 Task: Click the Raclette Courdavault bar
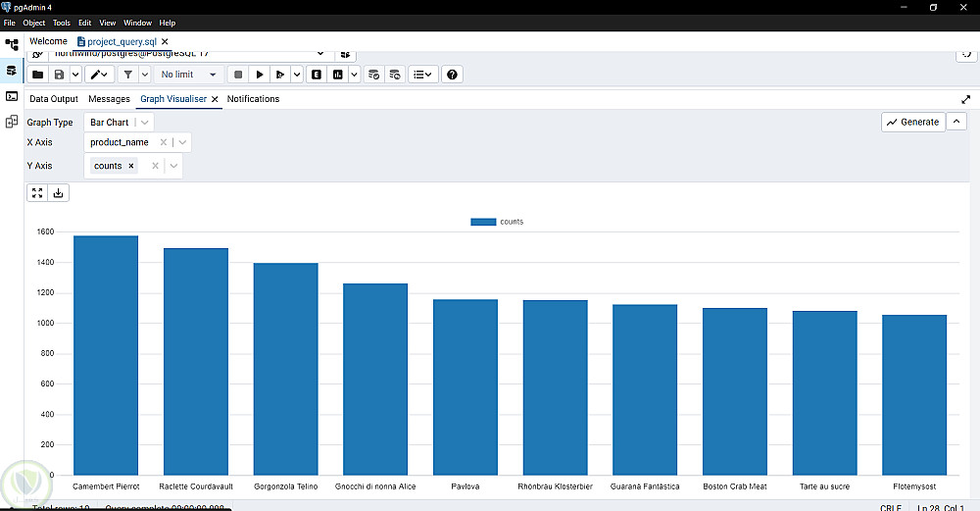click(x=196, y=362)
